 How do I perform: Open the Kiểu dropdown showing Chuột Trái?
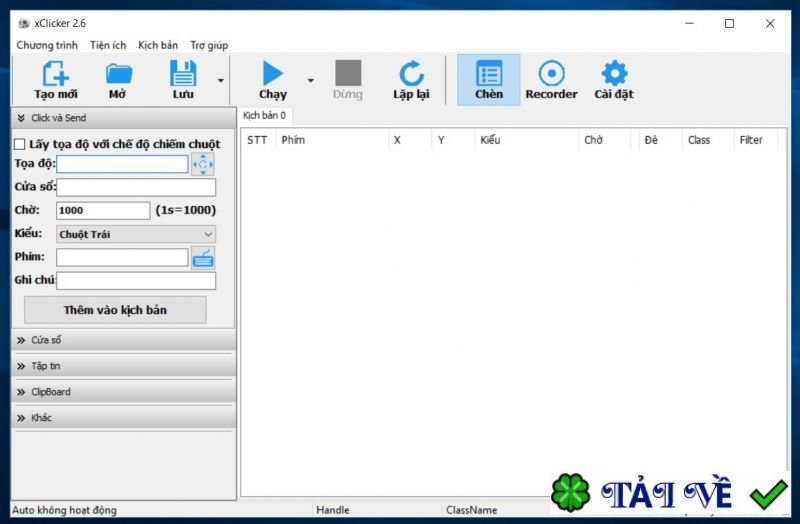[136, 234]
